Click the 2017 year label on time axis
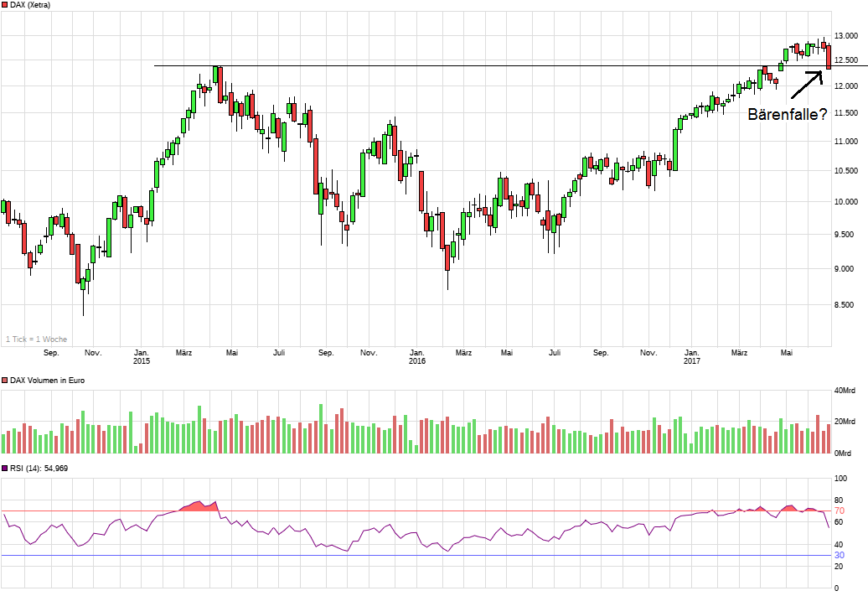Image resolution: width=868 pixels, height=596 pixels. click(691, 361)
